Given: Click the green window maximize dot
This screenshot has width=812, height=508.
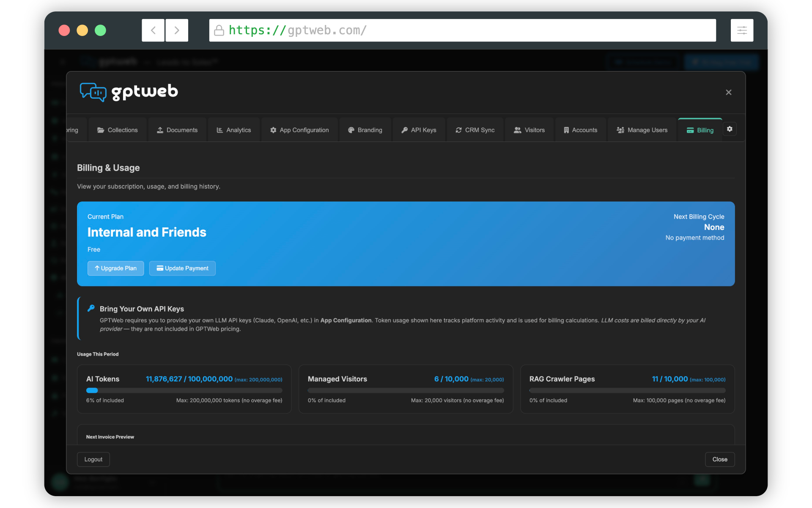Looking at the screenshot, I should (101, 30).
